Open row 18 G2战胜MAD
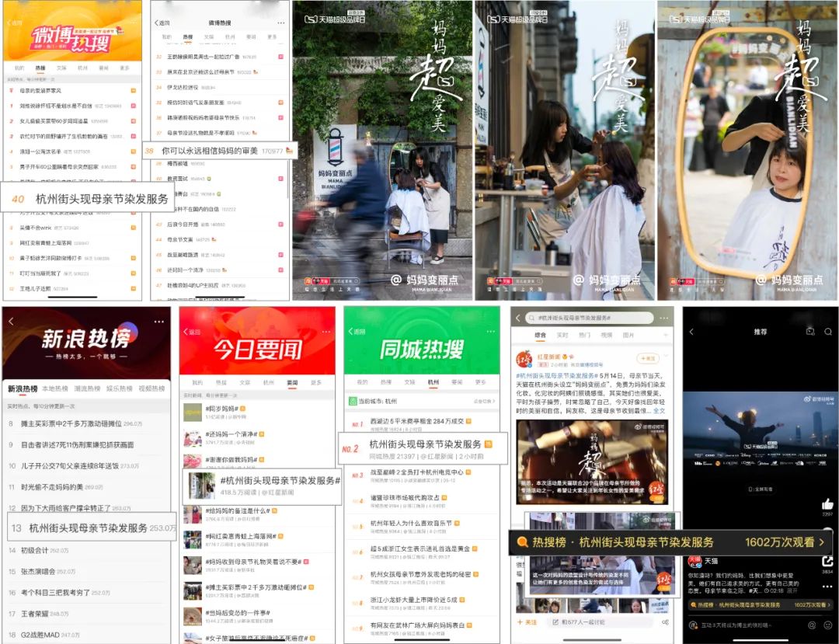The image size is (839, 644). (87, 635)
